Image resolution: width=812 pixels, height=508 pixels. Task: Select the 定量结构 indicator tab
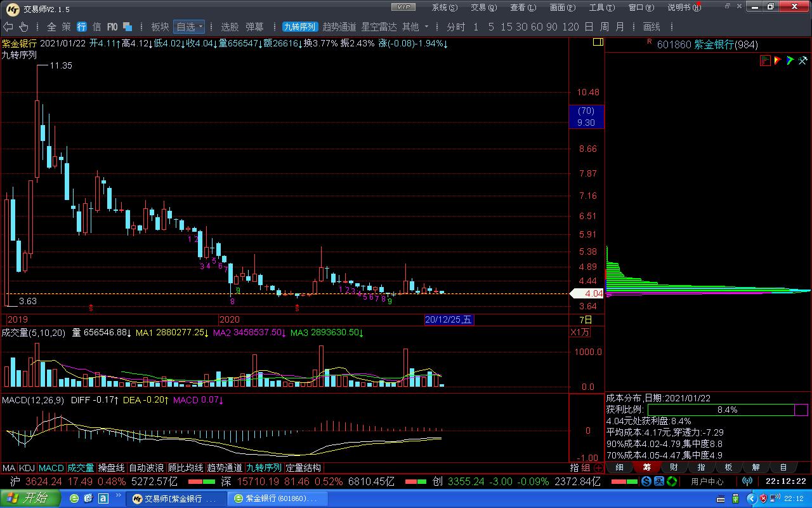click(x=303, y=468)
